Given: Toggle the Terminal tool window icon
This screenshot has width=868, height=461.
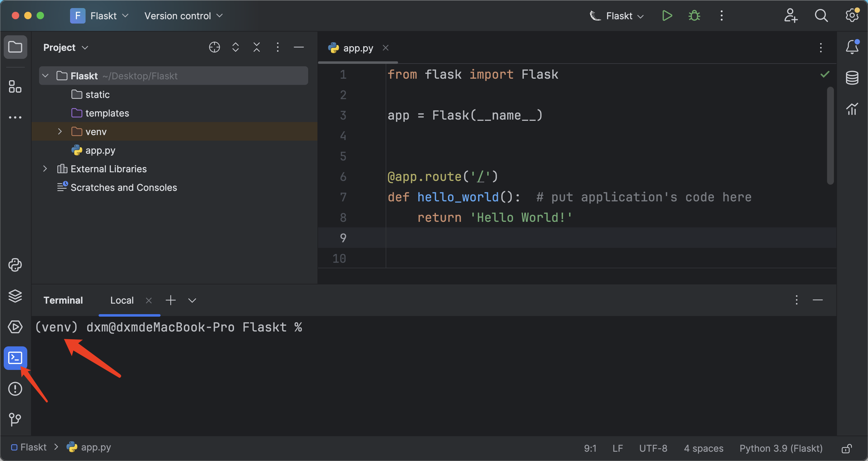Looking at the screenshot, I should (x=15, y=358).
